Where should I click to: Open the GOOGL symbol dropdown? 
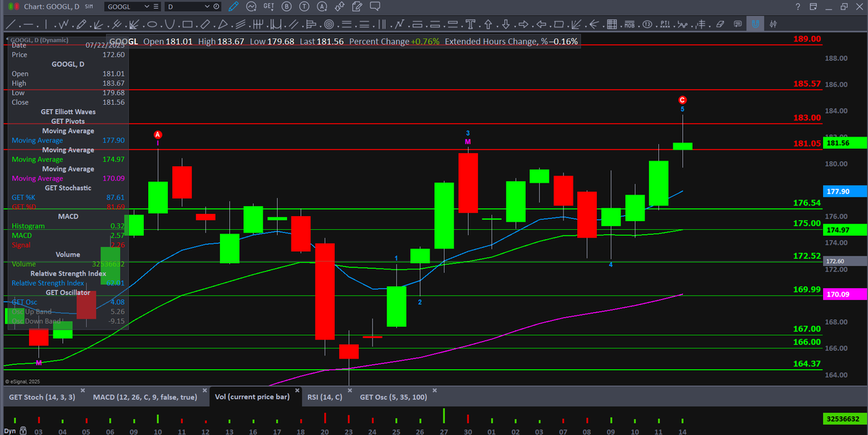pos(146,7)
